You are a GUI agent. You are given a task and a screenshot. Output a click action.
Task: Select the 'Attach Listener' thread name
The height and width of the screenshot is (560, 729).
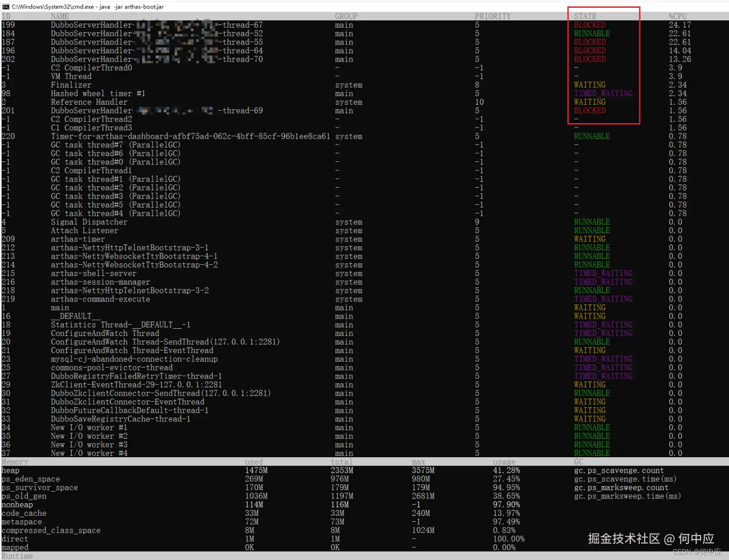click(84, 230)
